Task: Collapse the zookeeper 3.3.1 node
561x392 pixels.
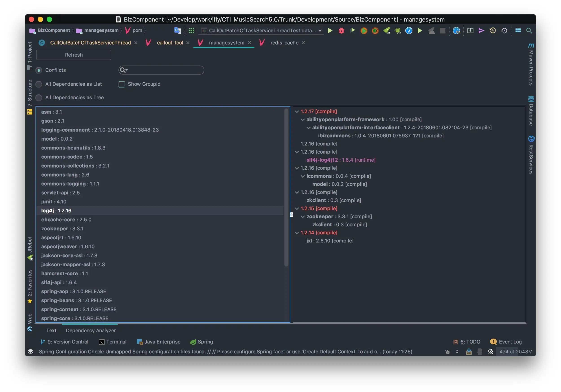Action: tap(302, 217)
